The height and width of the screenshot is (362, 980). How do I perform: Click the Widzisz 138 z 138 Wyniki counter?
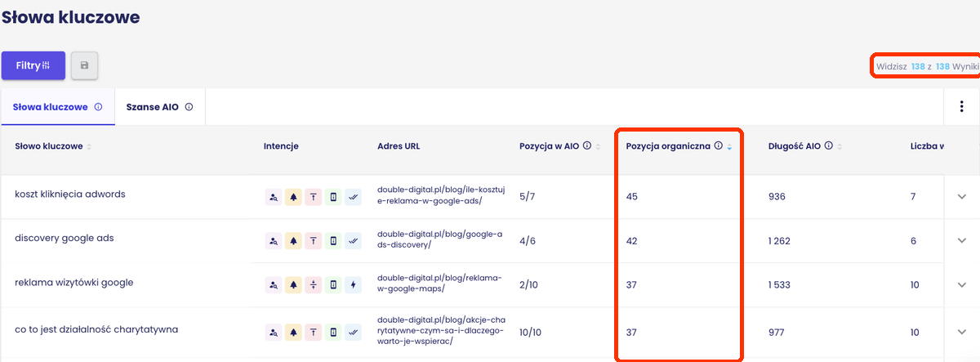(x=928, y=65)
